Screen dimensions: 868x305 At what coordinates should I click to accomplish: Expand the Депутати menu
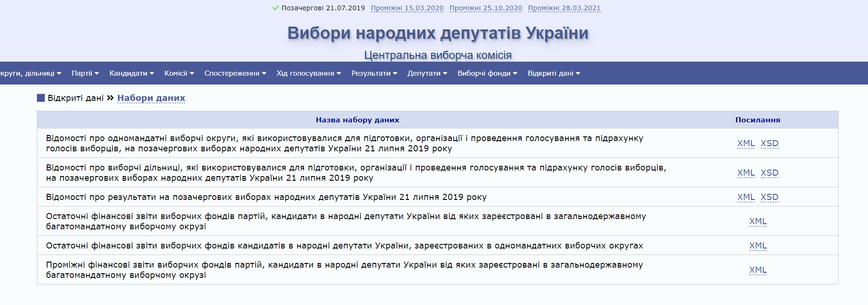(x=427, y=73)
